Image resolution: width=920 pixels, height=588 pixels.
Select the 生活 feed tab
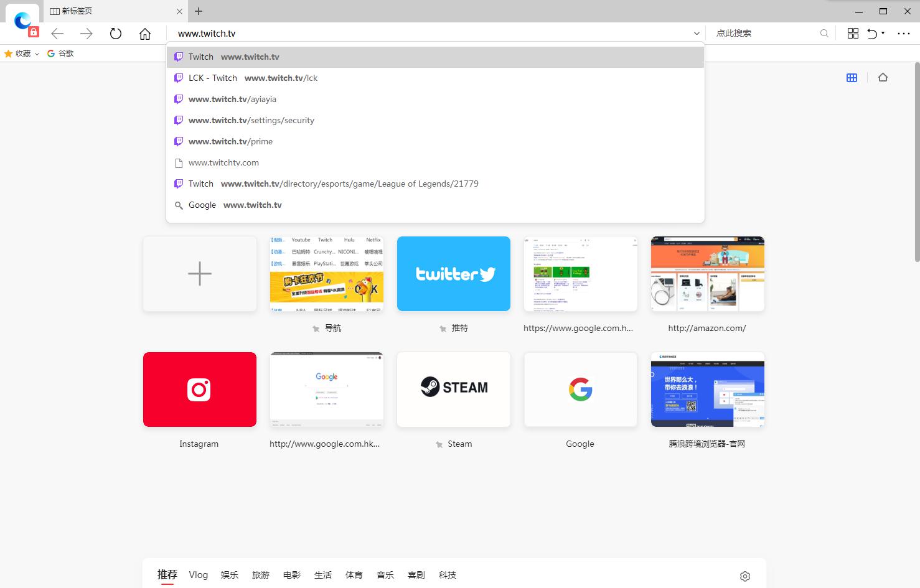[x=323, y=575]
